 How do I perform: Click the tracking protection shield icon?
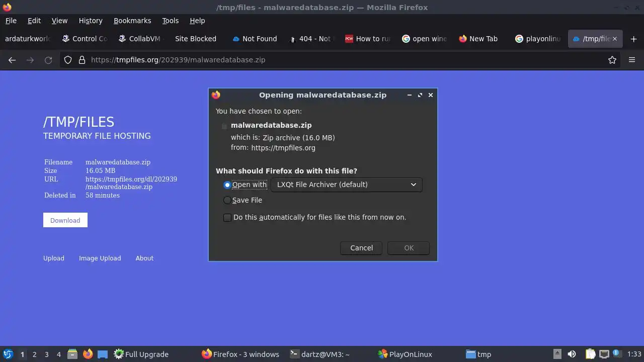coord(68,60)
